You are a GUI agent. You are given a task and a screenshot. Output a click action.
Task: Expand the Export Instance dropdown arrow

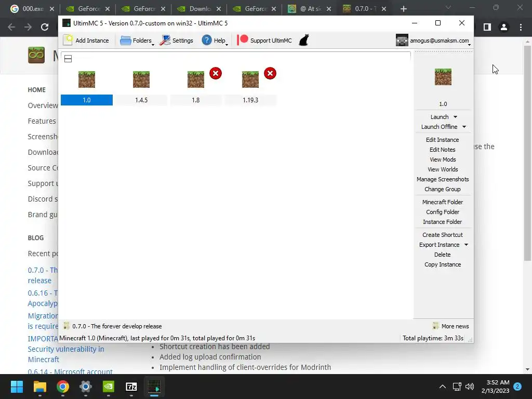click(x=466, y=245)
